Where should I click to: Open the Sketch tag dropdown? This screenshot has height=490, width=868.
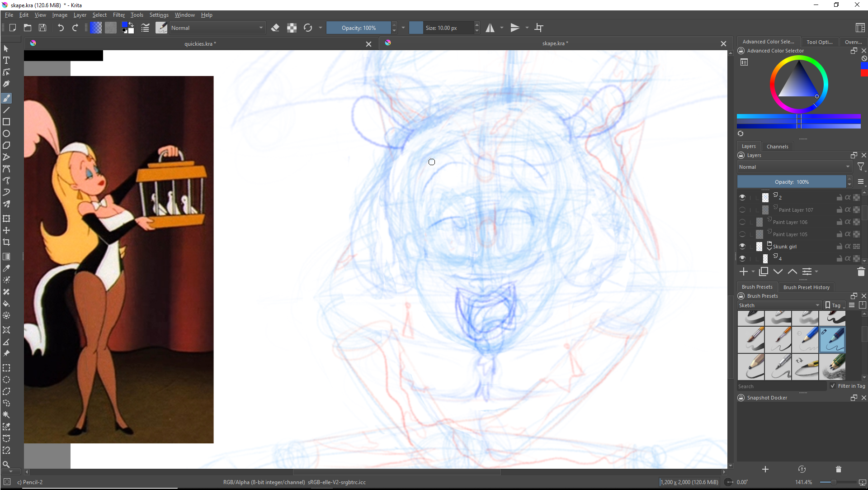point(778,305)
